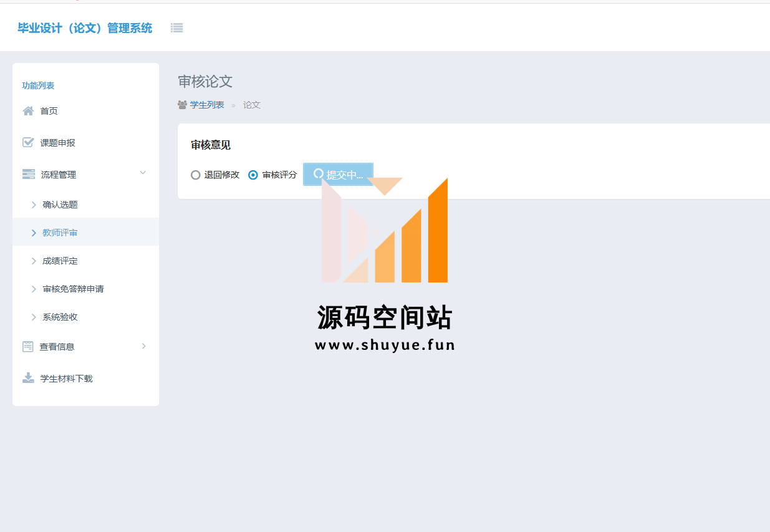
Task: Open the 流程管理 menu item
Action: (85, 175)
